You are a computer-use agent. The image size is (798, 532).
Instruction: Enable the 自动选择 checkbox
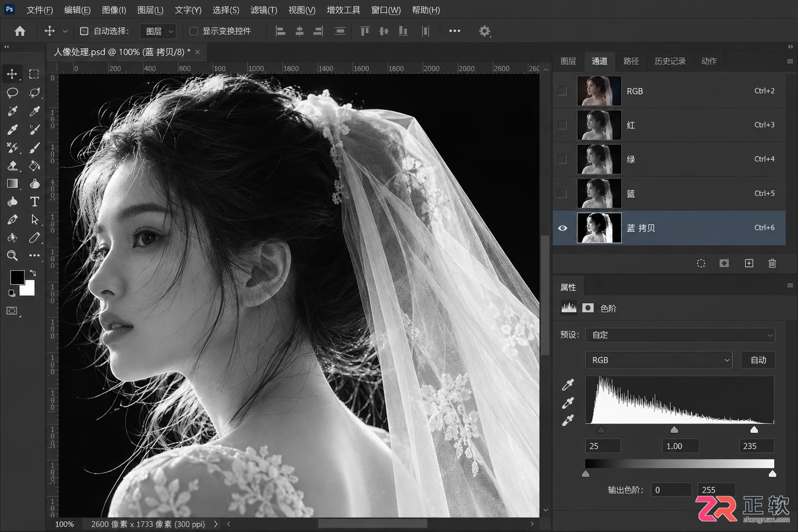84,31
